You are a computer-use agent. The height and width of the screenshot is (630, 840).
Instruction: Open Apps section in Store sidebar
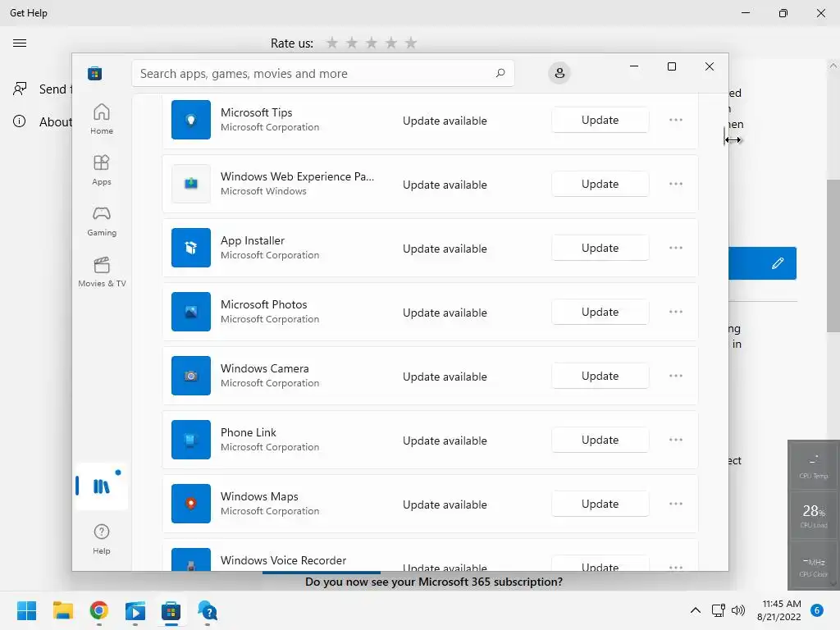[x=101, y=170]
